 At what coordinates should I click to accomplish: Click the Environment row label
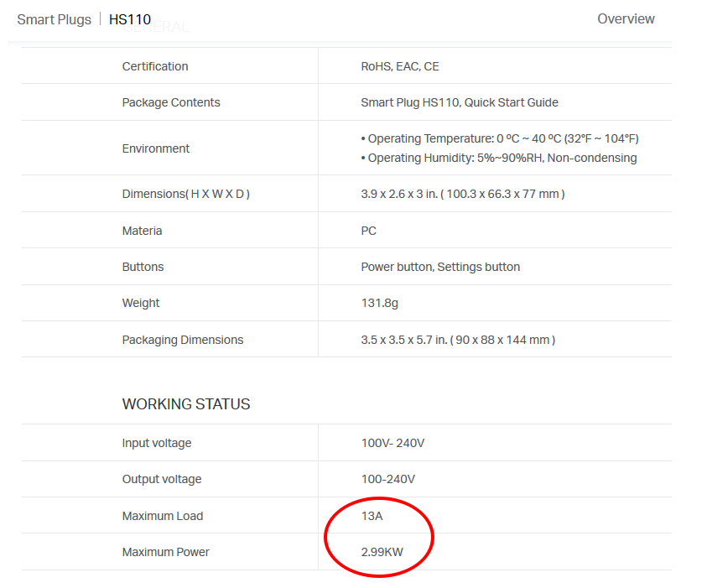(156, 148)
